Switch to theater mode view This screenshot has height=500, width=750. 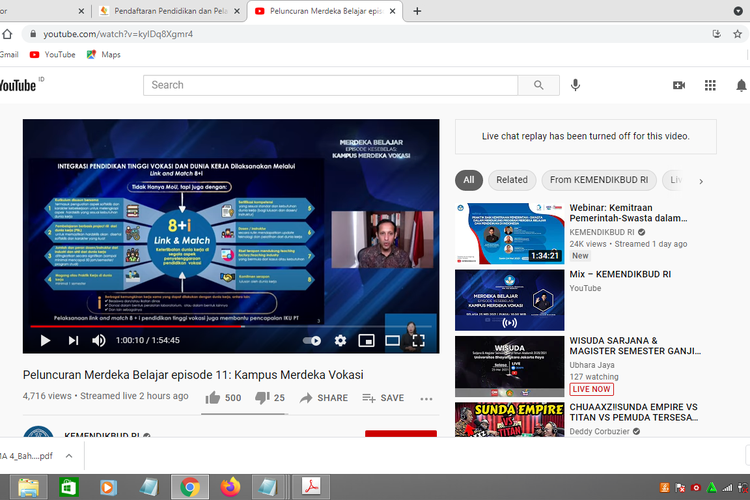[393, 340]
